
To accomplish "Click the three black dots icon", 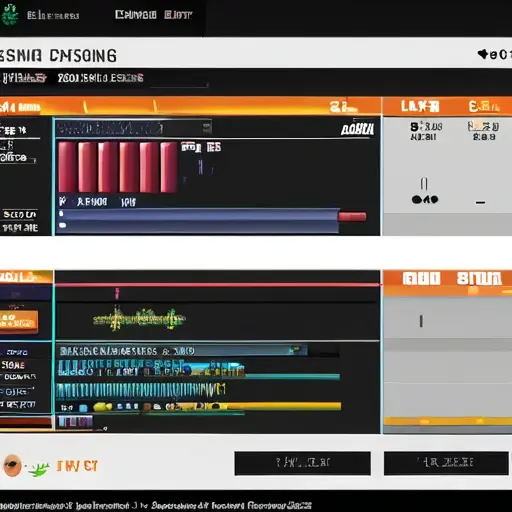I will click(x=425, y=199).
